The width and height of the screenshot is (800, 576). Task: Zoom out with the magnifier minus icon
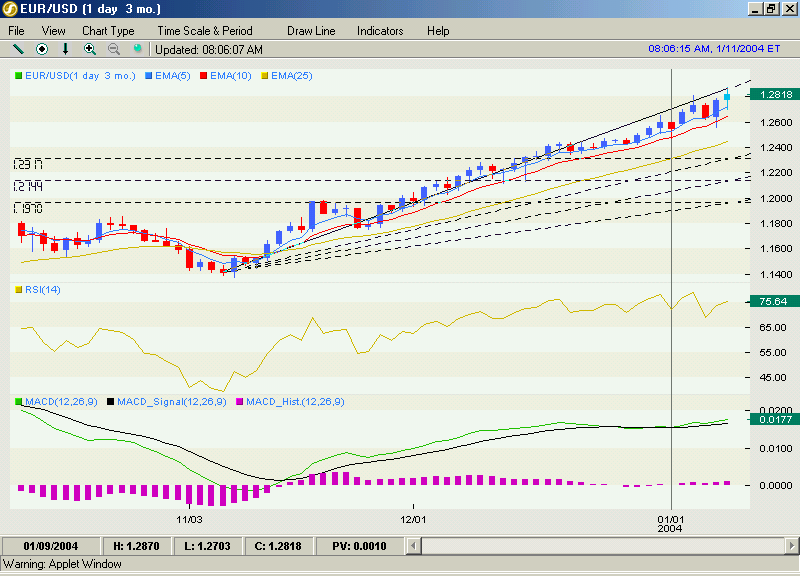[114, 49]
